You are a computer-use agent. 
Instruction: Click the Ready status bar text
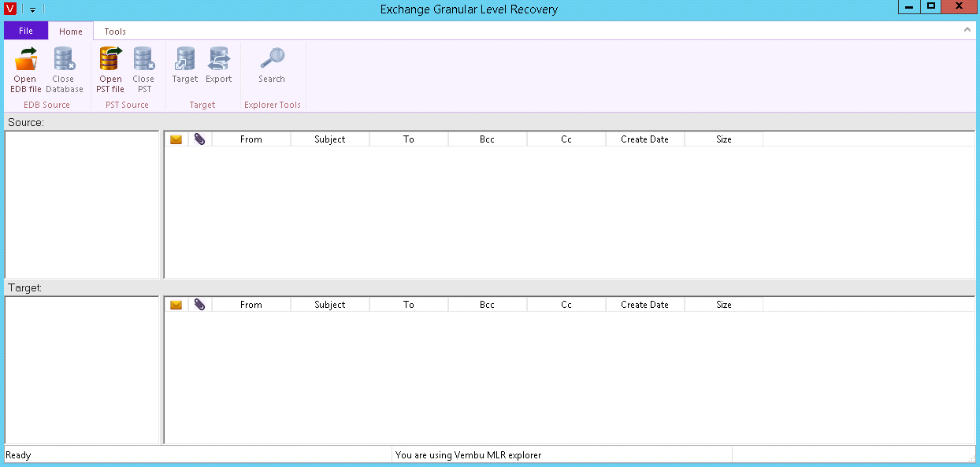(18, 455)
